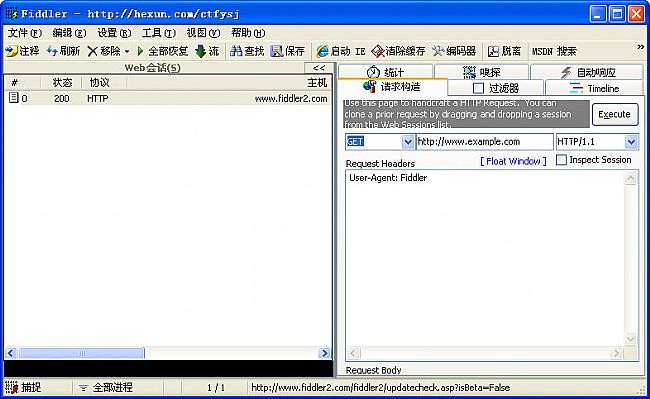Click the 查找 find binoculars icon
Screen dimensions: 650x399
(x=236, y=51)
